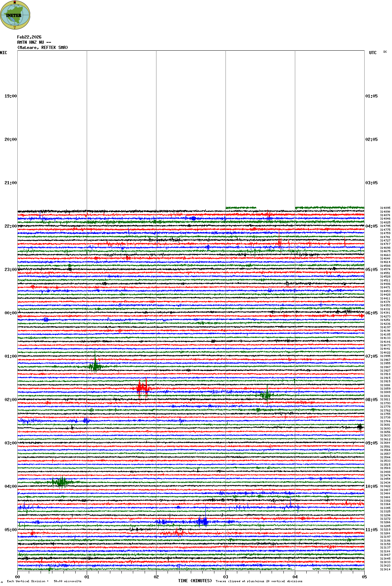Select the 04:05 UTC time label
Viewport: 392px width, 586px height.
pos(372,226)
